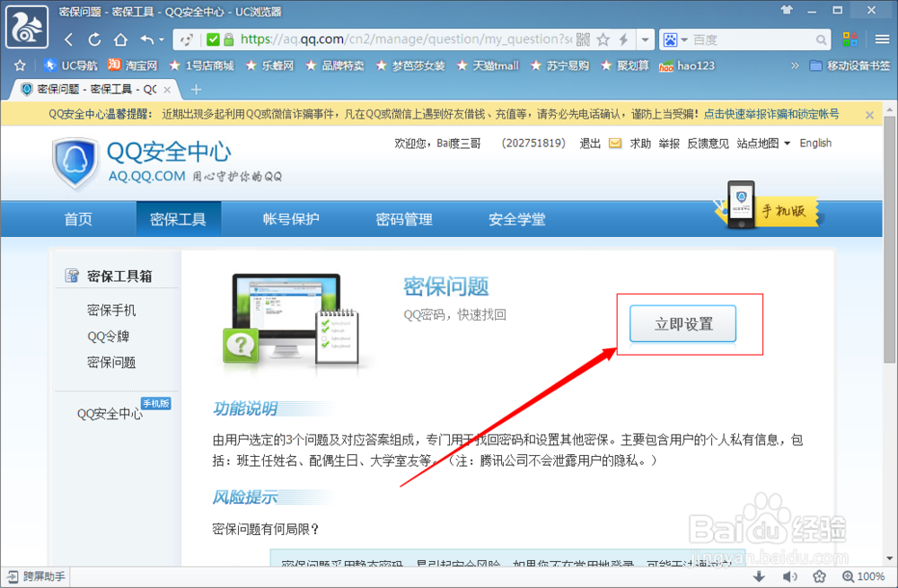Viewport: 898px width, 588px height.
Task: Open the 跨屏助手 status bar tool
Action: (x=36, y=576)
